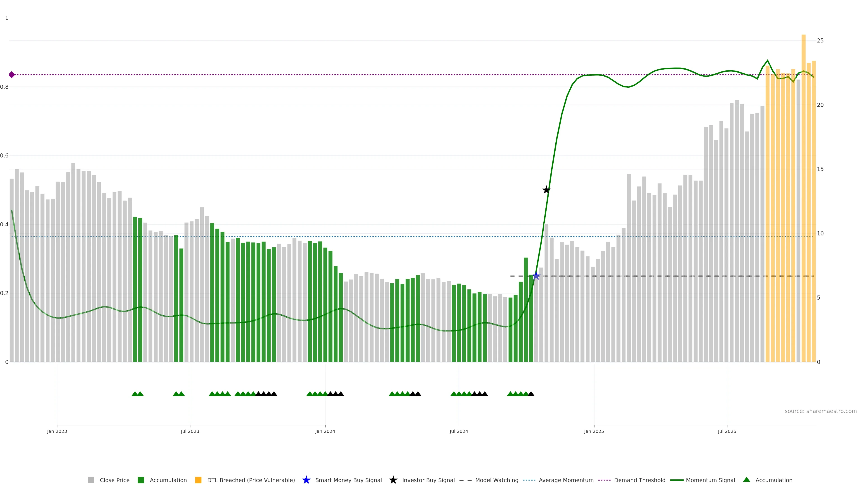Click the tallest orange bar

[803, 199]
